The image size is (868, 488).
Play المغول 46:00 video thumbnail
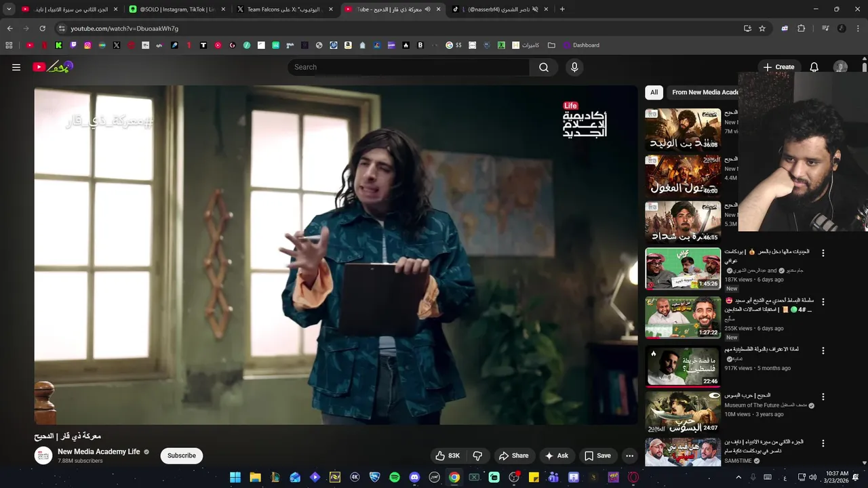pos(683,176)
